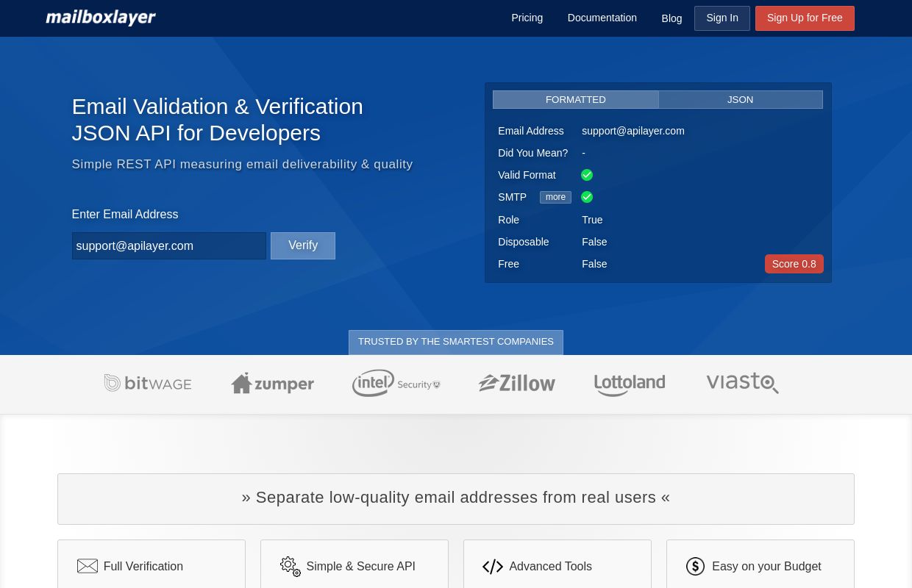
Task: Click the Full Verification heading
Action: click(143, 566)
